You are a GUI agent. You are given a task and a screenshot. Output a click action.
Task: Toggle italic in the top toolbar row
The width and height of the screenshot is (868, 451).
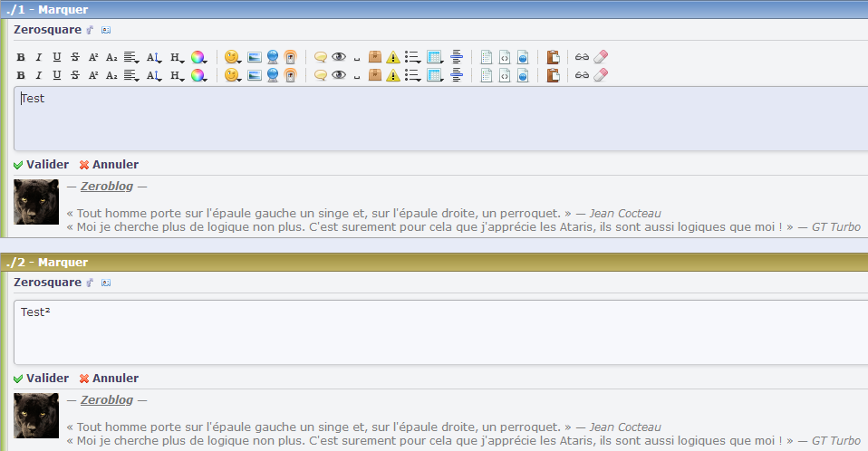[39, 57]
